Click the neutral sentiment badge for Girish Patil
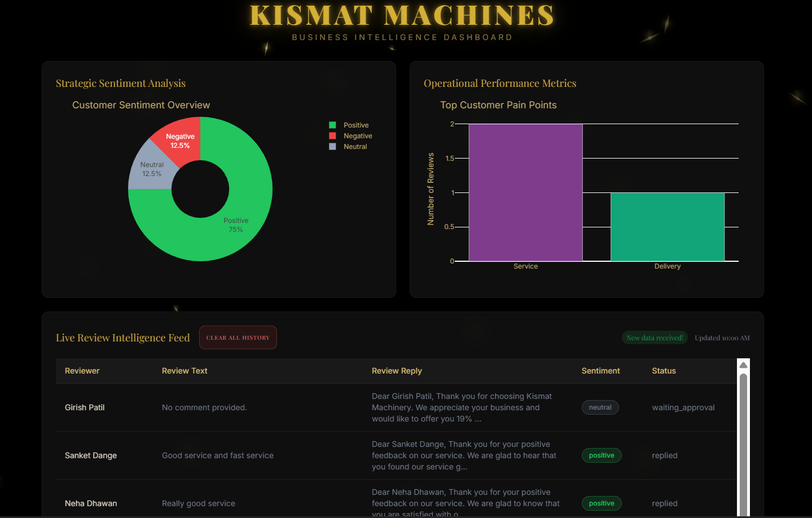The width and height of the screenshot is (812, 518). [x=600, y=407]
